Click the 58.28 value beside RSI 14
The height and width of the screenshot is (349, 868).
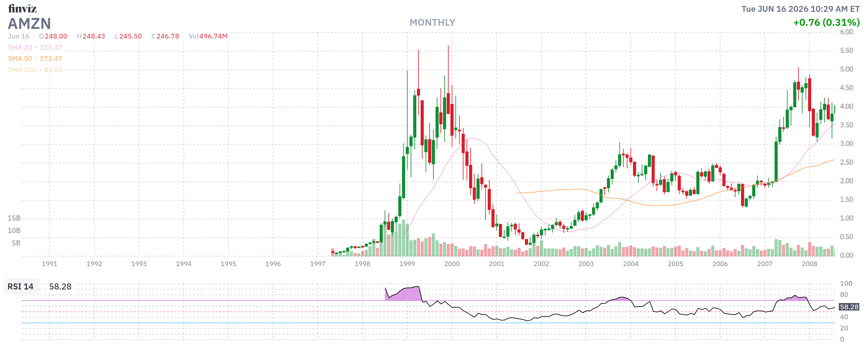coord(60,286)
